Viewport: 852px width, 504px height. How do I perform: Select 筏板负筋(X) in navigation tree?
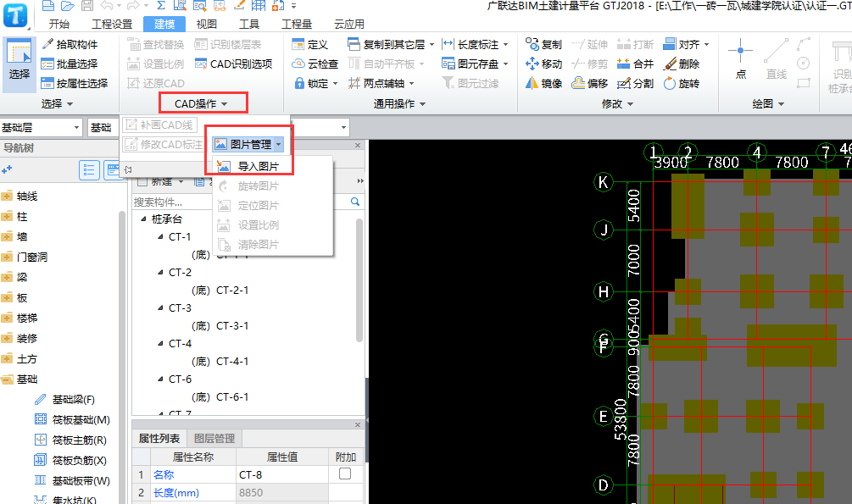(x=70, y=461)
